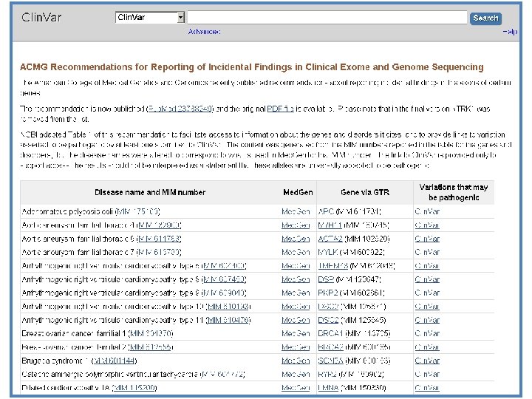Open the MYH11 gene link

(x=330, y=225)
